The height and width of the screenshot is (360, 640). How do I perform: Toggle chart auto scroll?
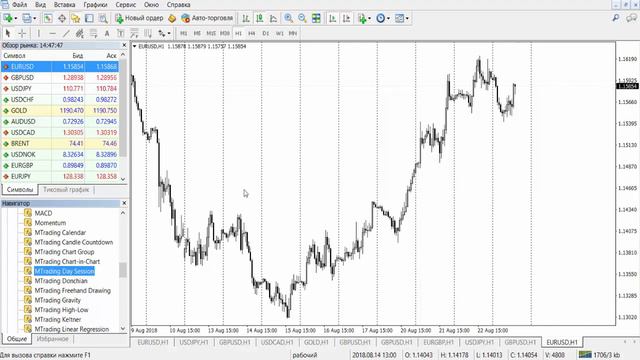click(333, 18)
